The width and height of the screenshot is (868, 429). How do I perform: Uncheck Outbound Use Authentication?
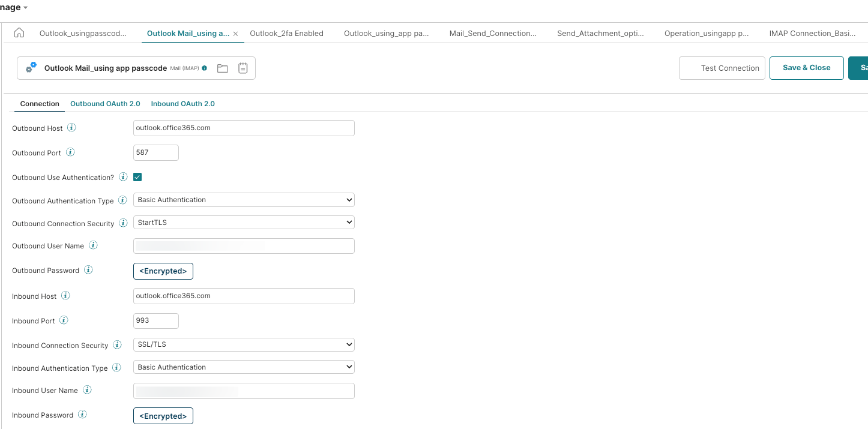click(137, 177)
